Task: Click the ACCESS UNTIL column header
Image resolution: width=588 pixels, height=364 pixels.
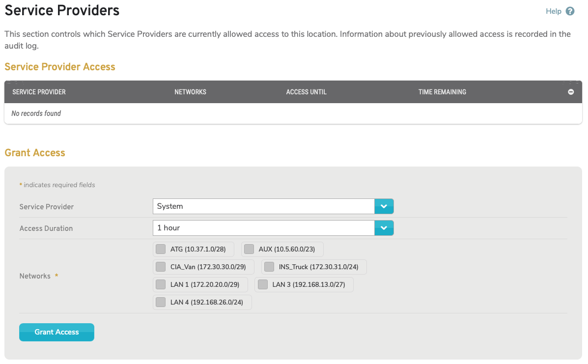Action: pyautogui.click(x=306, y=92)
